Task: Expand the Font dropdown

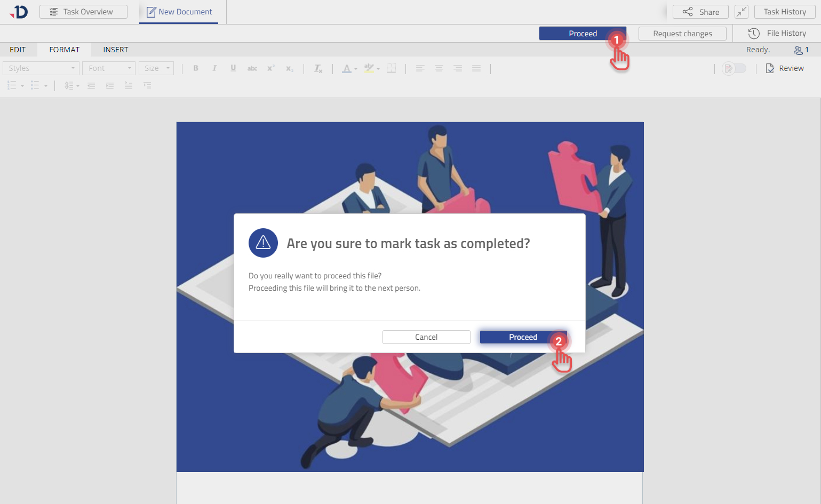Action: click(x=109, y=68)
